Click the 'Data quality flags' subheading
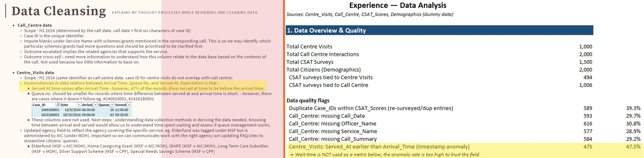Viewport: 644px width, 158px height. pyautogui.click(x=308, y=100)
